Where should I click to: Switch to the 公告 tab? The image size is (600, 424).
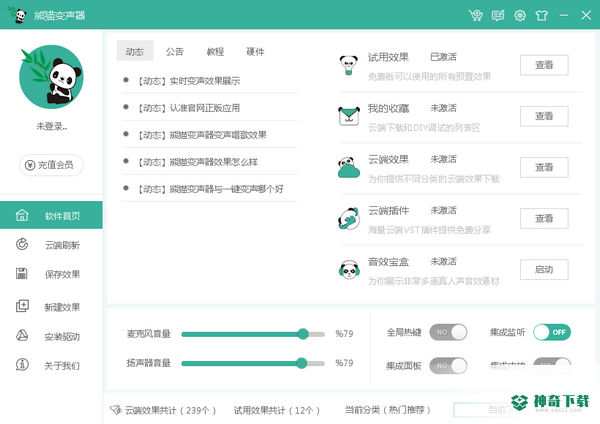pos(175,51)
